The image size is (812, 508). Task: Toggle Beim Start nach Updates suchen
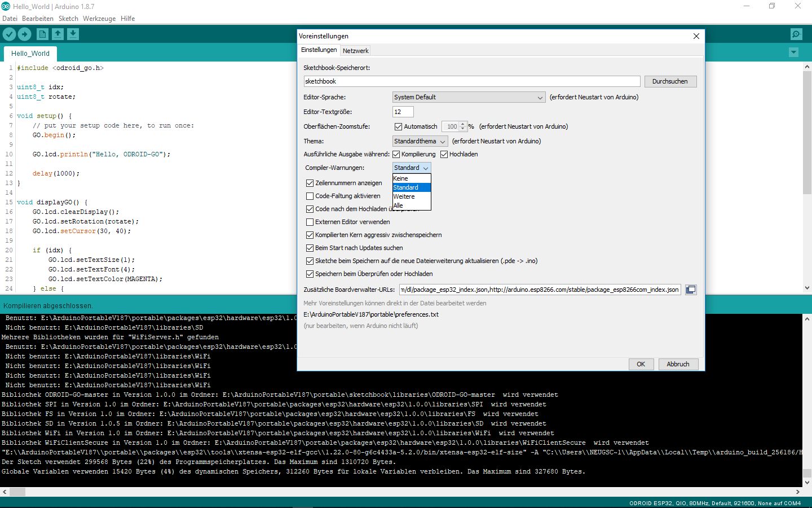click(310, 248)
